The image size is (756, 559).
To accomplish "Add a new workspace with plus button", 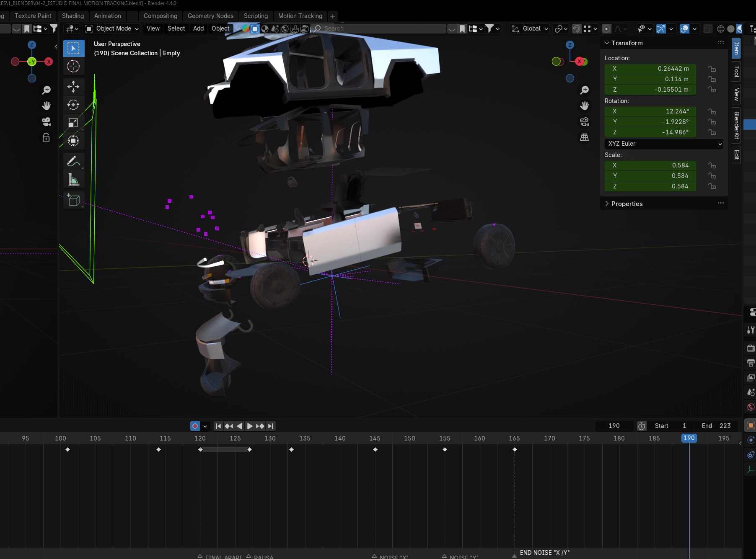I will pos(333,16).
